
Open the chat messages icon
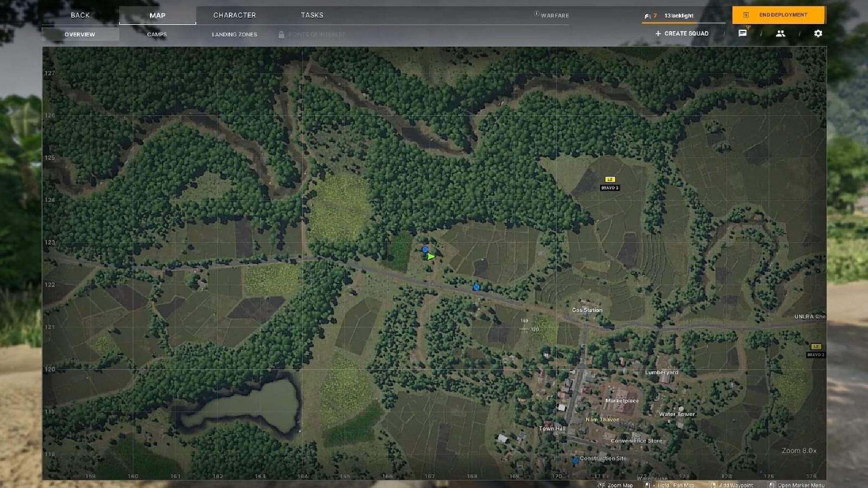(742, 33)
